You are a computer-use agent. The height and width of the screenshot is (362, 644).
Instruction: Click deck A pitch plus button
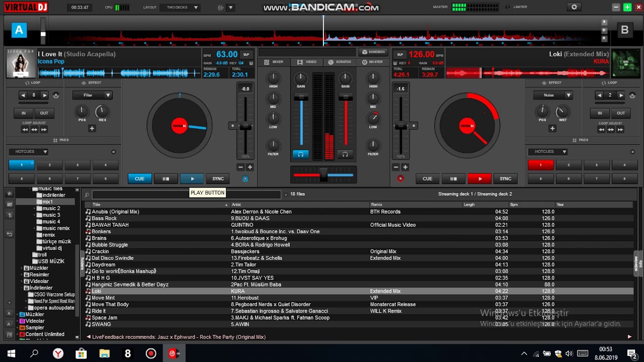250,167
